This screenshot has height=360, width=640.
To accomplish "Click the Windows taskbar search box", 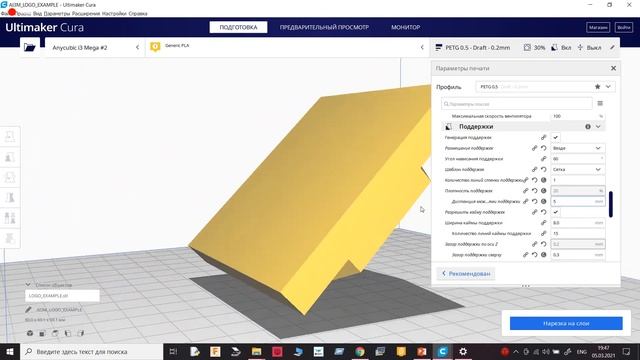I will (91, 351).
